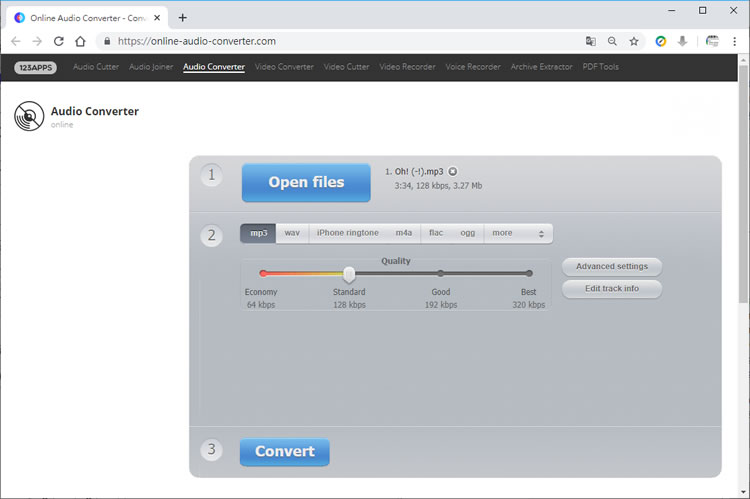Image resolution: width=750 pixels, height=499 pixels.
Task: Click the quality slider handle at Standard
Action: pos(349,274)
